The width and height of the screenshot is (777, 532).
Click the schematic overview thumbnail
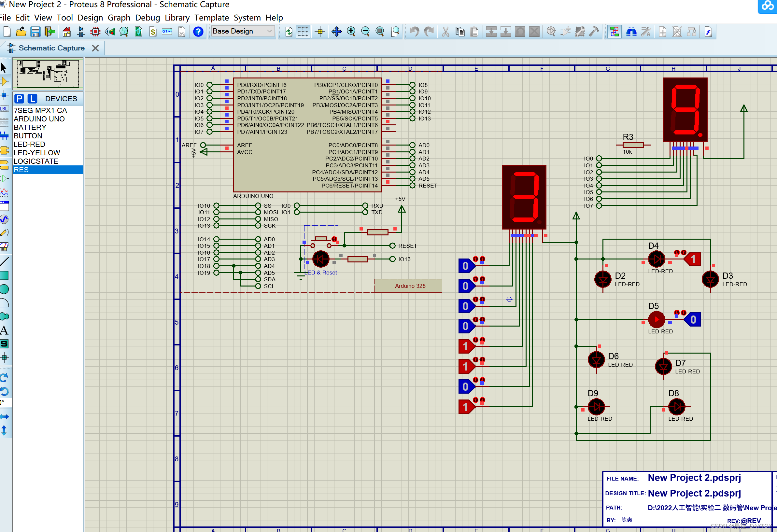(48, 74)
